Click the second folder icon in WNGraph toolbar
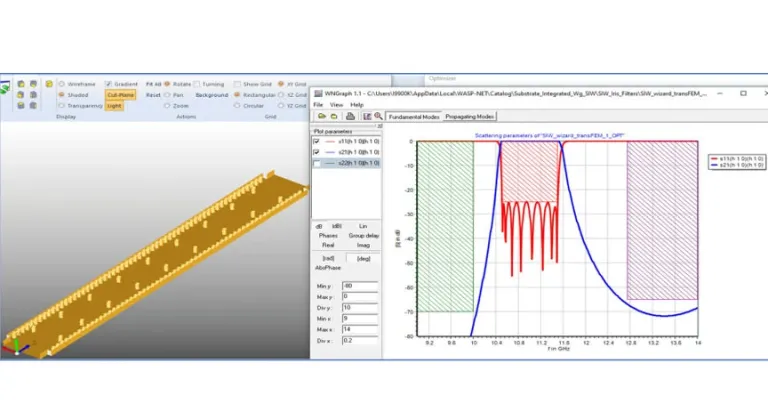Screen dimensions: 768x420 click(x=334, y=116)
